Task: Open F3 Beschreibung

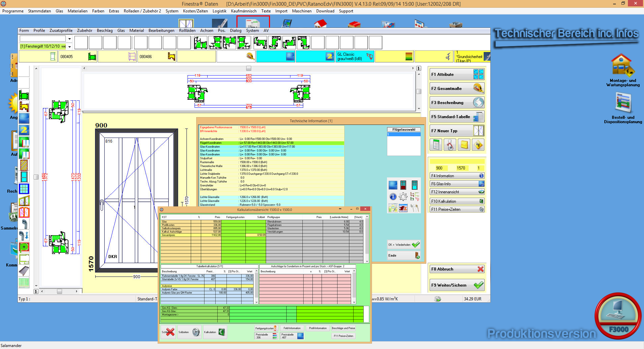Action: click(457, 103)
